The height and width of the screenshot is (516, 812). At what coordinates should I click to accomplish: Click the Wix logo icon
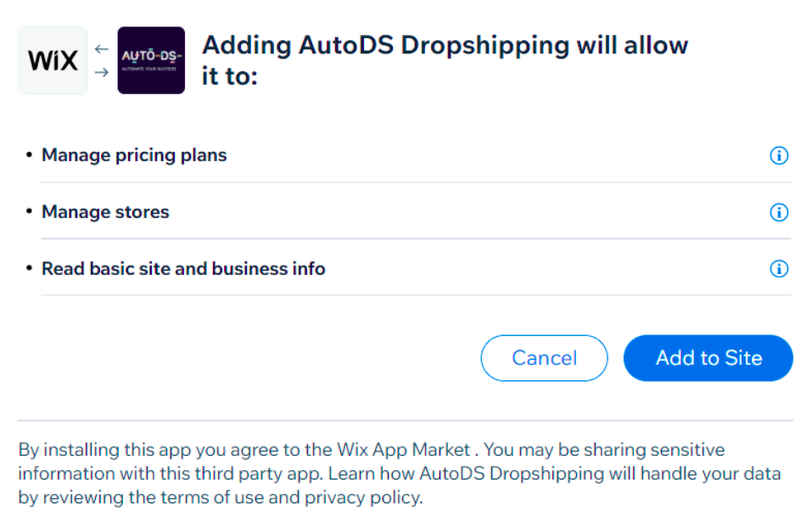(53, 60)
